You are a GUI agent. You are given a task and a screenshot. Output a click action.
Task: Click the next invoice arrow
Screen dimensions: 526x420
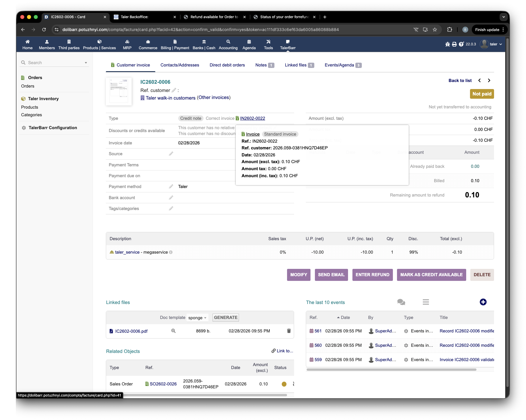click(489, 81)
